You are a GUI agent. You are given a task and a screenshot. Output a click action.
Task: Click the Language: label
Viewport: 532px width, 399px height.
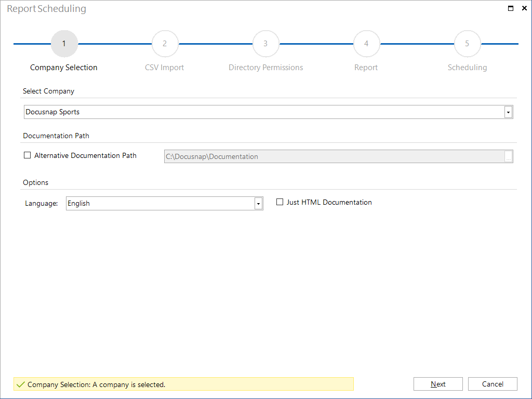[x=42, y=204]
